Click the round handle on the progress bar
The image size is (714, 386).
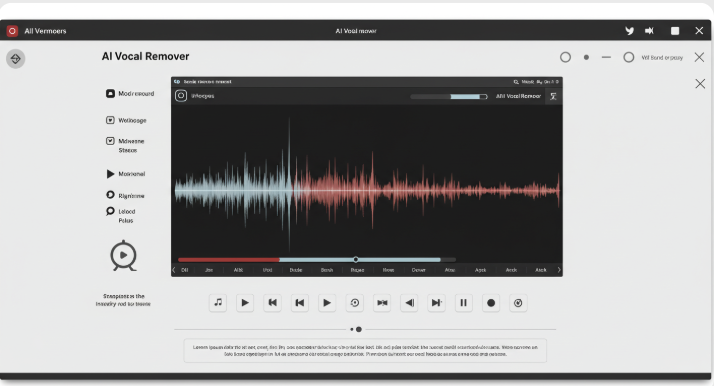pyautogui.click(x=356, y=260)
